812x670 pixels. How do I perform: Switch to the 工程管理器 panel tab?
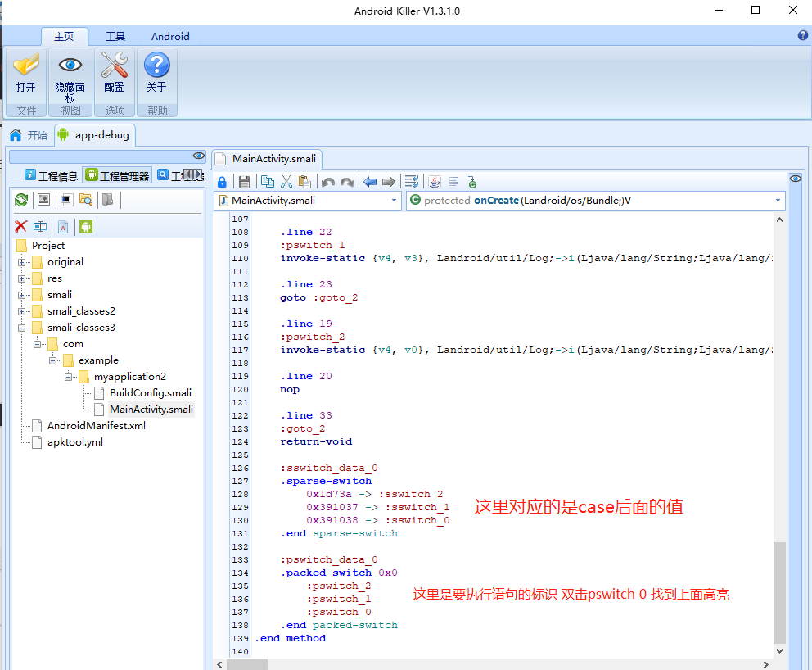point(118,176)
